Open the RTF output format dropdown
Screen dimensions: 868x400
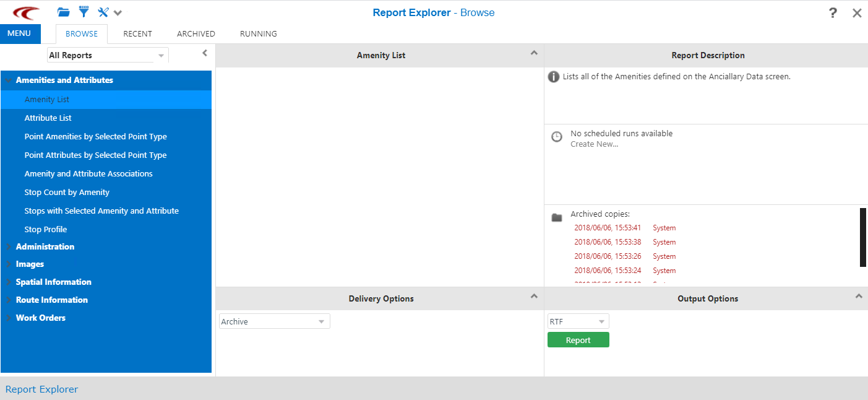(602, 321)
